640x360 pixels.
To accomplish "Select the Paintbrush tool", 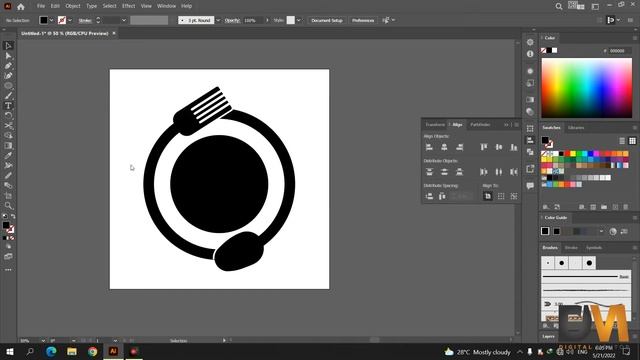I will (x=8, y=96).
